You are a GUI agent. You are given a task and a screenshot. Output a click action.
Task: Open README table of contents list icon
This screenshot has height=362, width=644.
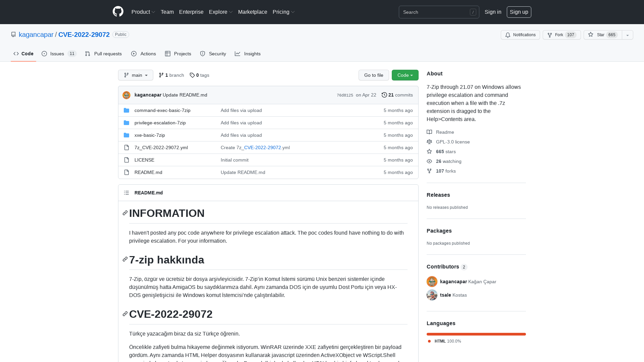point(126,193)
